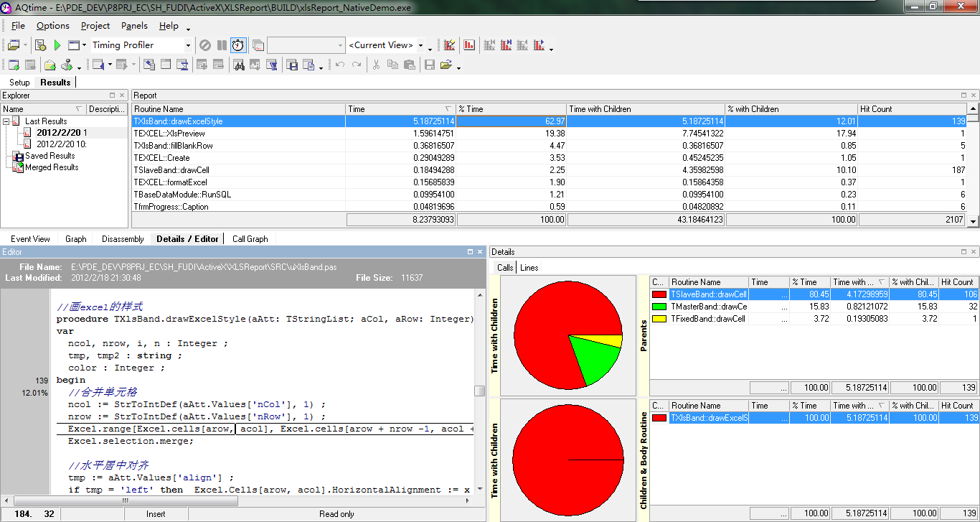Click the open project folder icon
Viewport: 980px width, 522px height.
tap(14, 45)
